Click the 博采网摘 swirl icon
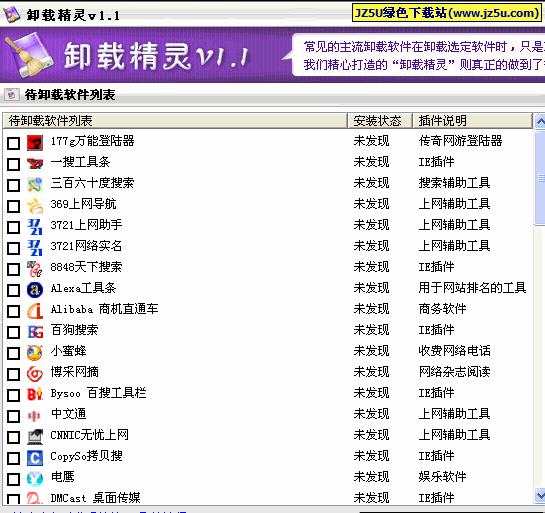This screenshot has height=513, width=545. pyautogui.click(x=35, y=374)
